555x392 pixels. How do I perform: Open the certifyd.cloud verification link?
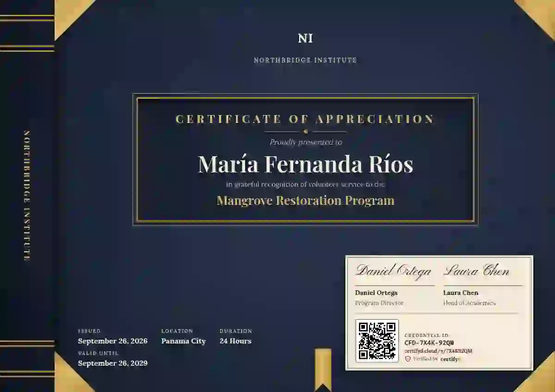[x=438, y=351]
